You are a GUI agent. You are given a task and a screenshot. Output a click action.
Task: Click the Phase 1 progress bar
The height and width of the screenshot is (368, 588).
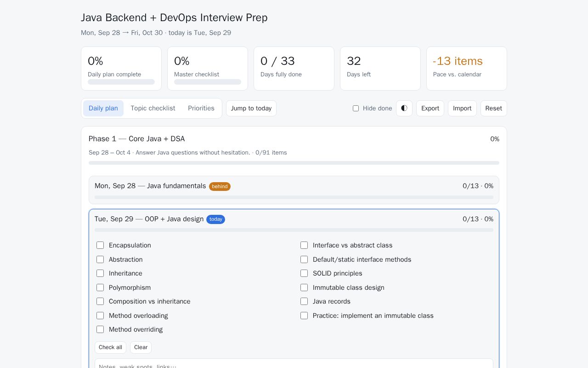pos(294,163)
